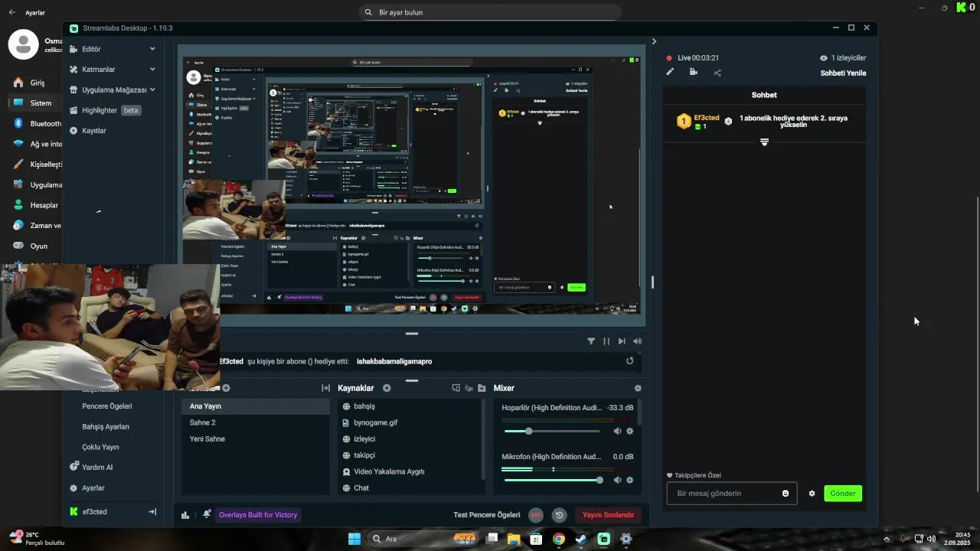Open Çoklu Yayın in sidebar

pos(100,447)
